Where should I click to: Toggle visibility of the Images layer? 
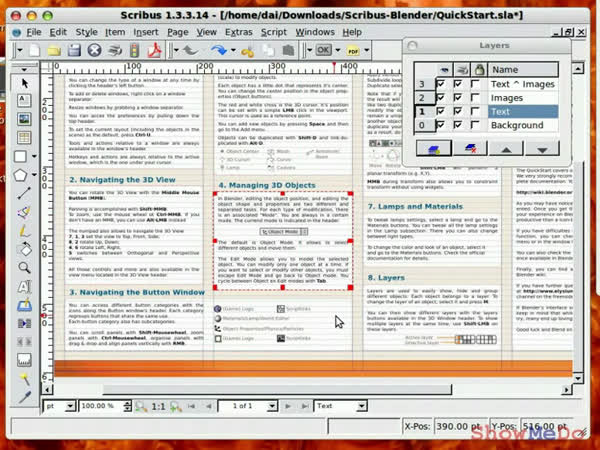[440, 98]
